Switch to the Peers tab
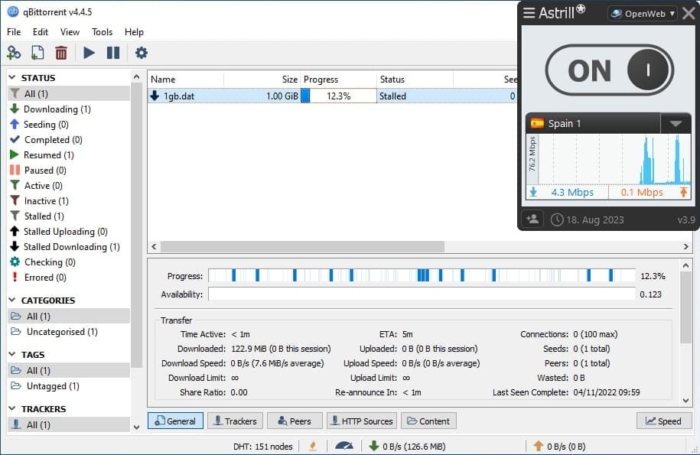 click(x=294, y=421)
